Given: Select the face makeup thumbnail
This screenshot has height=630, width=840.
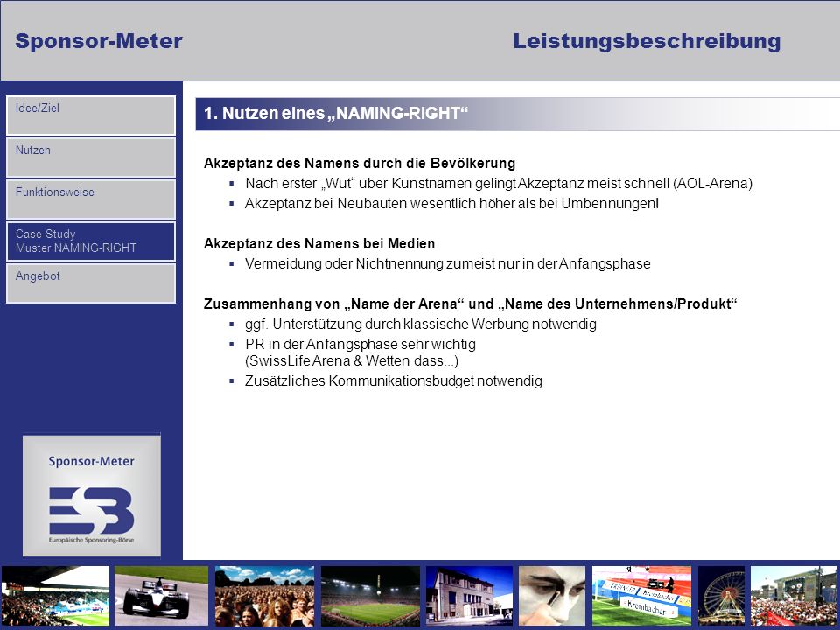Looking at the screenshot, I should [552, 596].
